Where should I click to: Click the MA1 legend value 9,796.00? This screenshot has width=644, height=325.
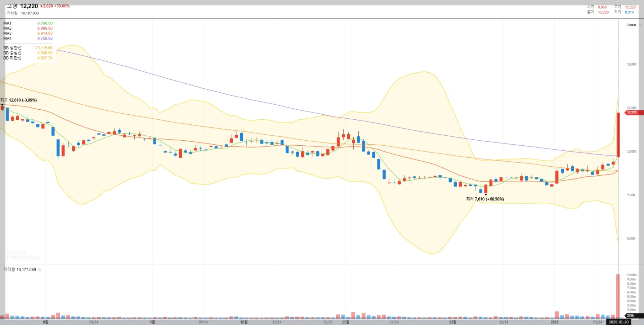(45, 23)
